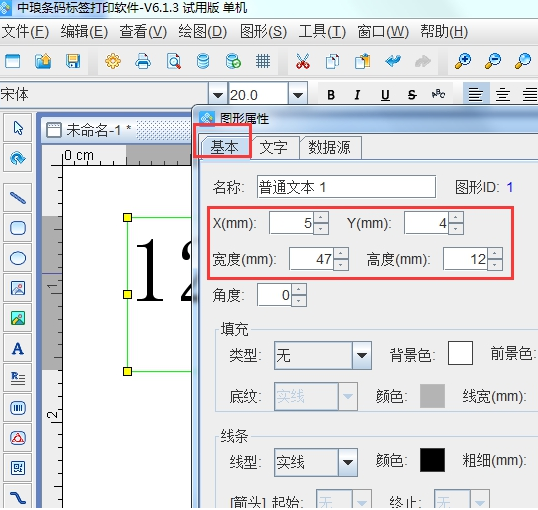Save the label with the floppy disk icon
The height and width of the screenshot is (510, 538).
(73, 62)
